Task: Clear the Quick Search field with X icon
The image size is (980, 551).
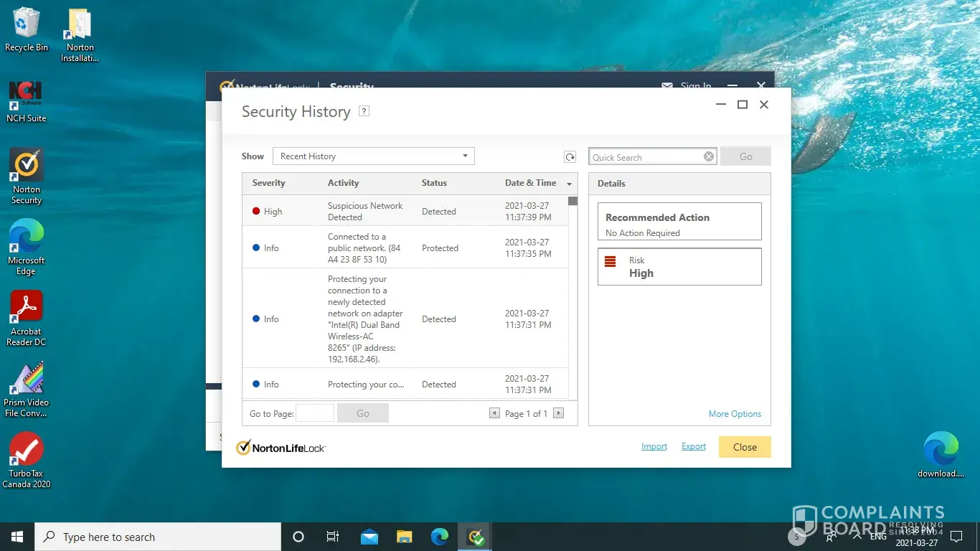Action: click(709, 156)
